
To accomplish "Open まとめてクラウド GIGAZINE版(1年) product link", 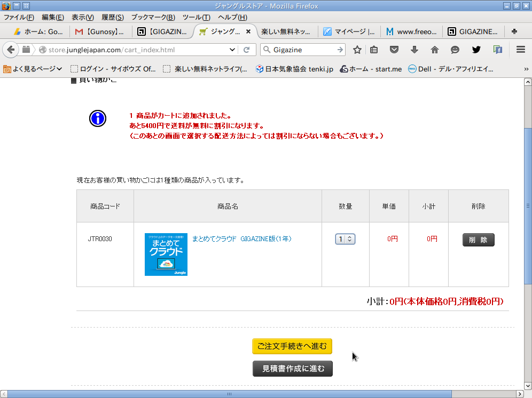I will click(241, 238).
